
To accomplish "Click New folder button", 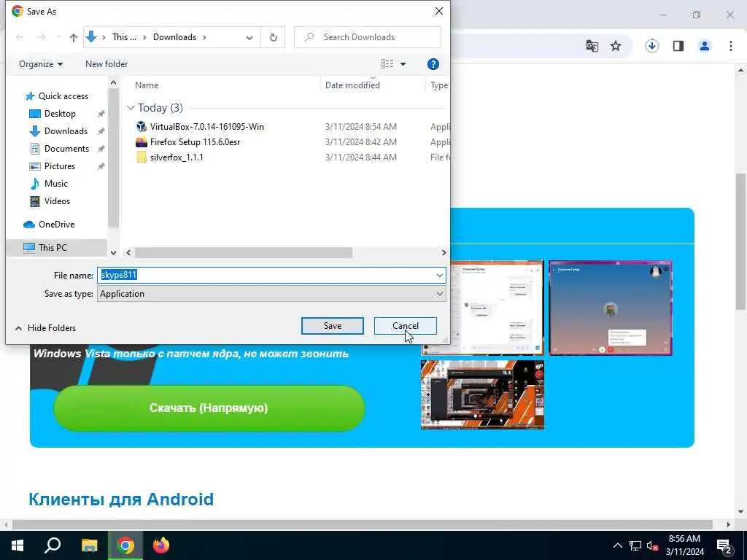I will (x=107, y=64).
